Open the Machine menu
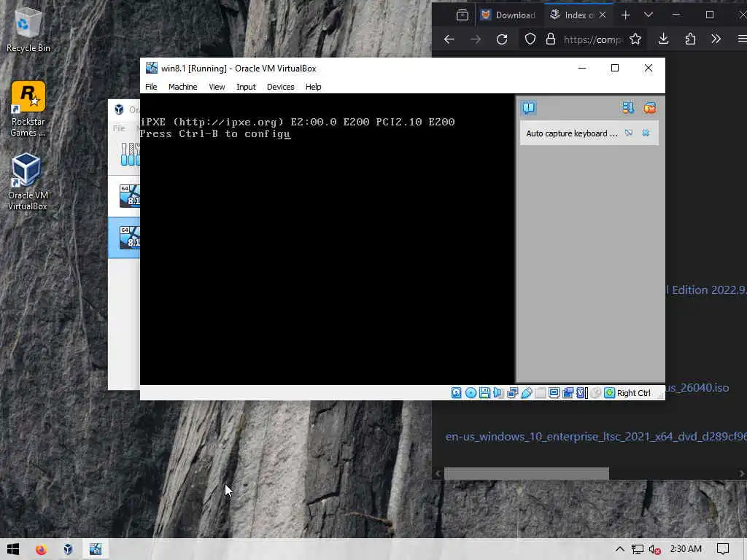This screenshot has height=560, width=747. point(182,87)
